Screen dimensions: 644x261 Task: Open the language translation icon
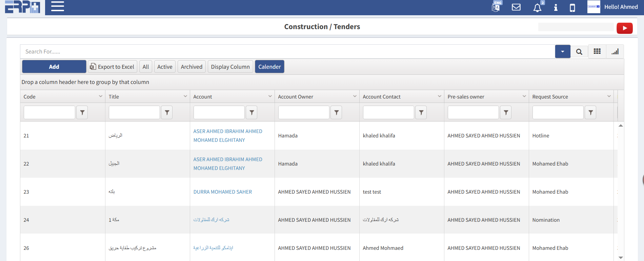tap(496, 7)
